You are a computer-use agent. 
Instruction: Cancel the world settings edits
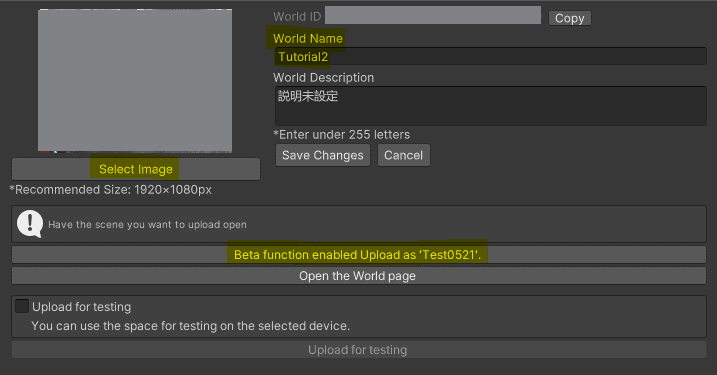coord(403,155)
